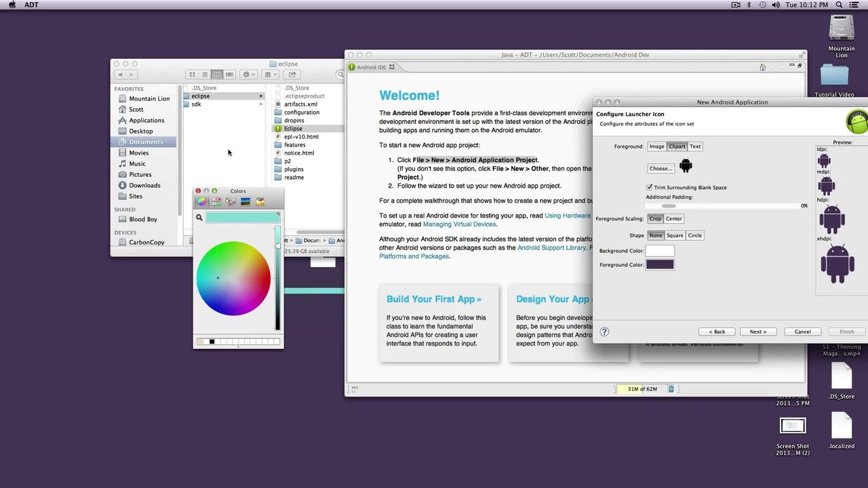Set foreground scaling to Center

pos(673,219)
